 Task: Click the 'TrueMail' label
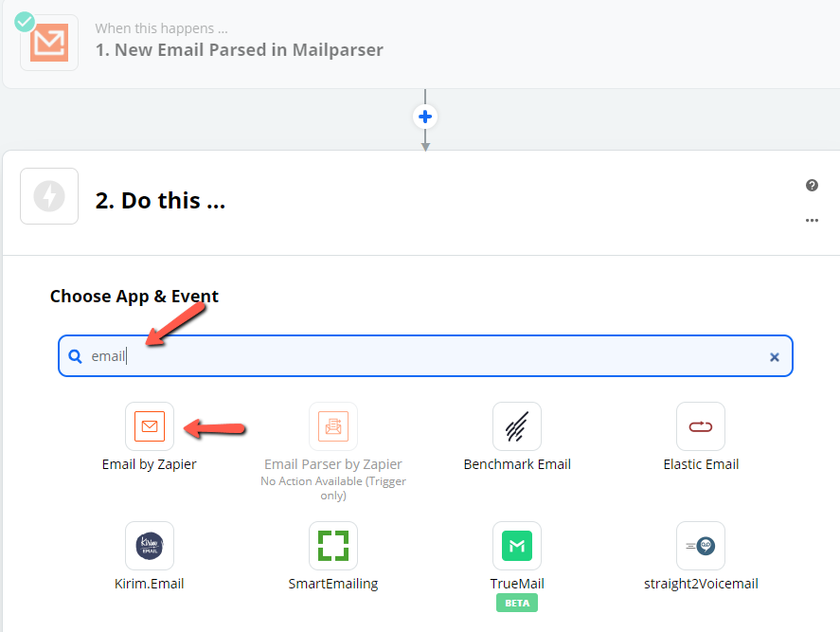pyautogui.click(x=517, y=584)
